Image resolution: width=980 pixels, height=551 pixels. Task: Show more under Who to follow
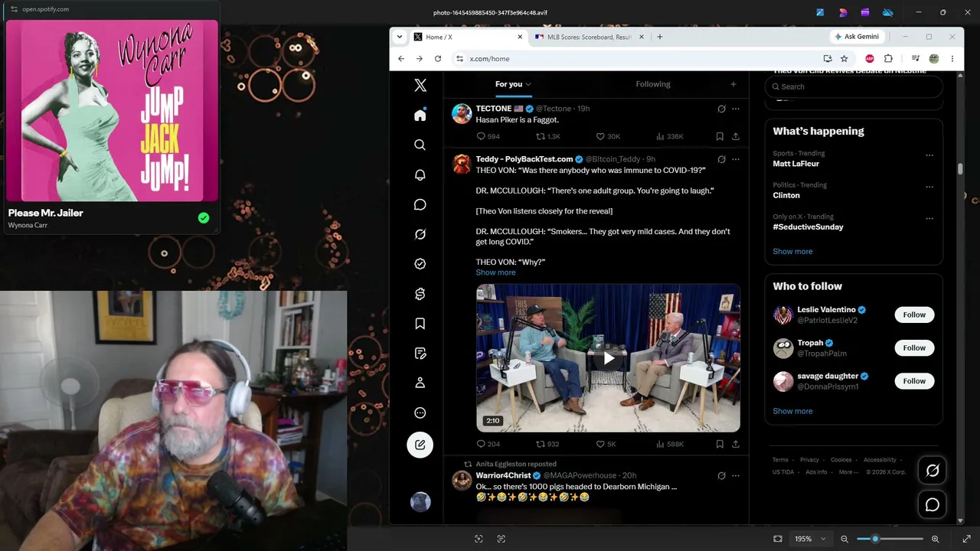point(792,411)
